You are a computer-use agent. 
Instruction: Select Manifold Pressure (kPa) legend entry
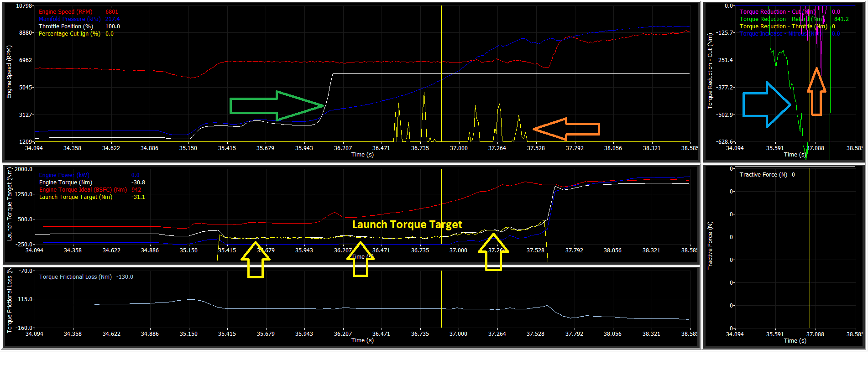69,19
